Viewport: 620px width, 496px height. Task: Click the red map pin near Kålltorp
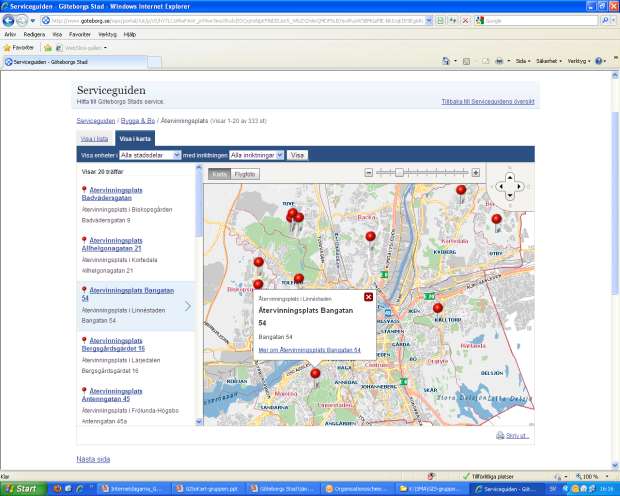click(x=438, y=309)
